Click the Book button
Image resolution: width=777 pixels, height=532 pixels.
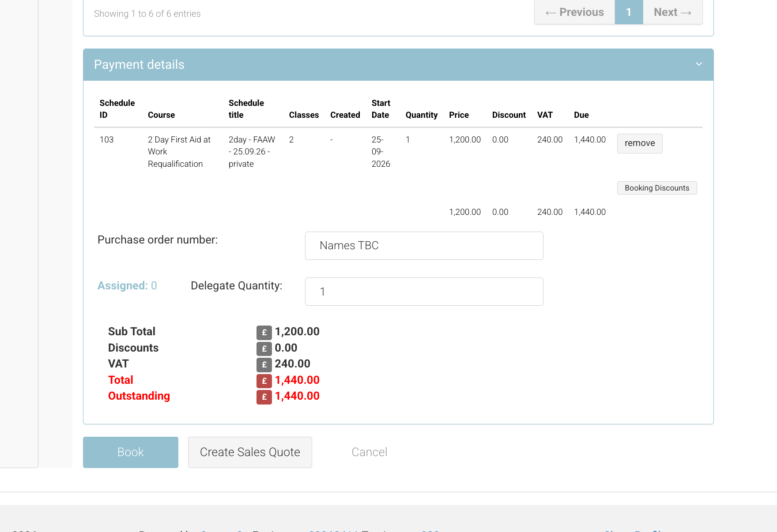tap(130, 452)
